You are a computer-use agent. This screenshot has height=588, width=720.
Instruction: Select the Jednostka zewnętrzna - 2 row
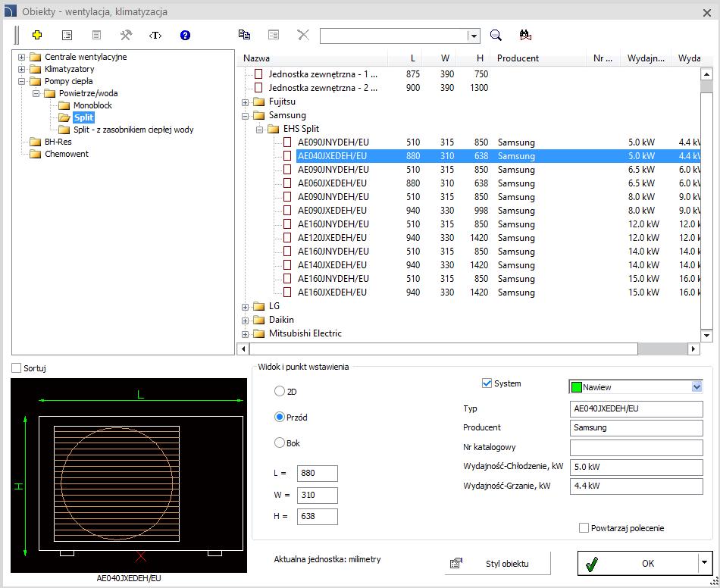pyautogui.click(x=484, y=88)
